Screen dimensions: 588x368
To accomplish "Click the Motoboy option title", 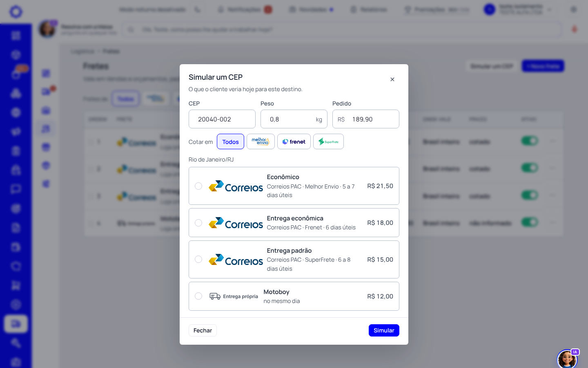I will pos(276,292).
